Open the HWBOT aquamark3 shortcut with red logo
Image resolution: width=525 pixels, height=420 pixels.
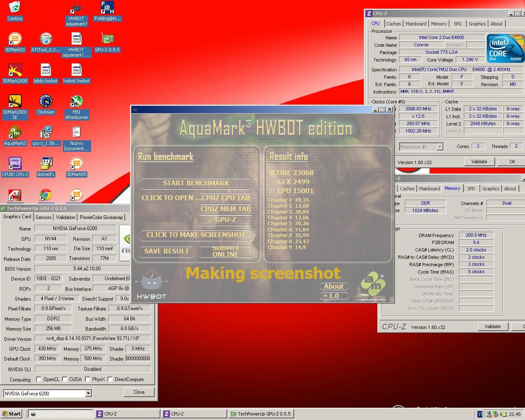click(x=76, y=14)
